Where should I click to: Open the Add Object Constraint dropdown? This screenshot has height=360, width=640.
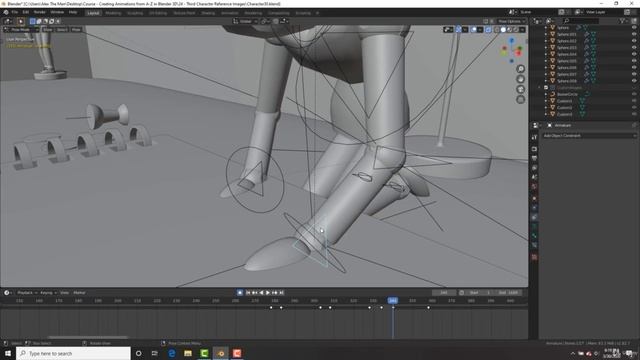[x=589, y=136]
